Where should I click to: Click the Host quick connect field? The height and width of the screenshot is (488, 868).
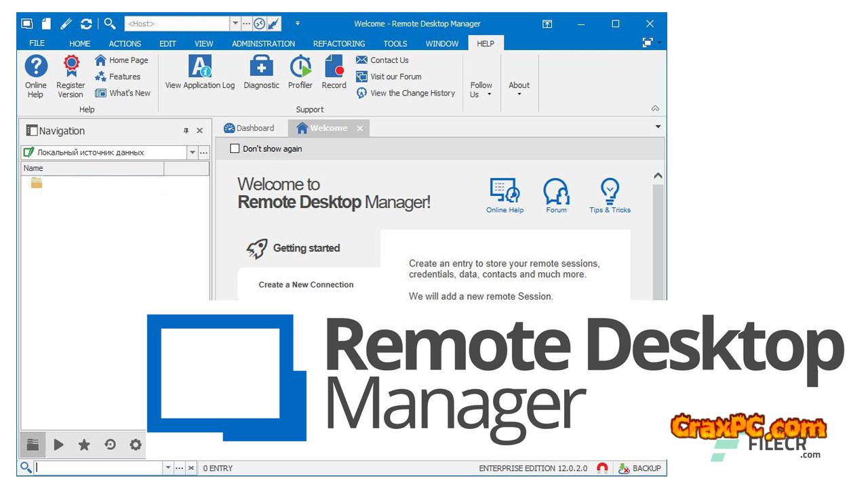click(176, 24)
